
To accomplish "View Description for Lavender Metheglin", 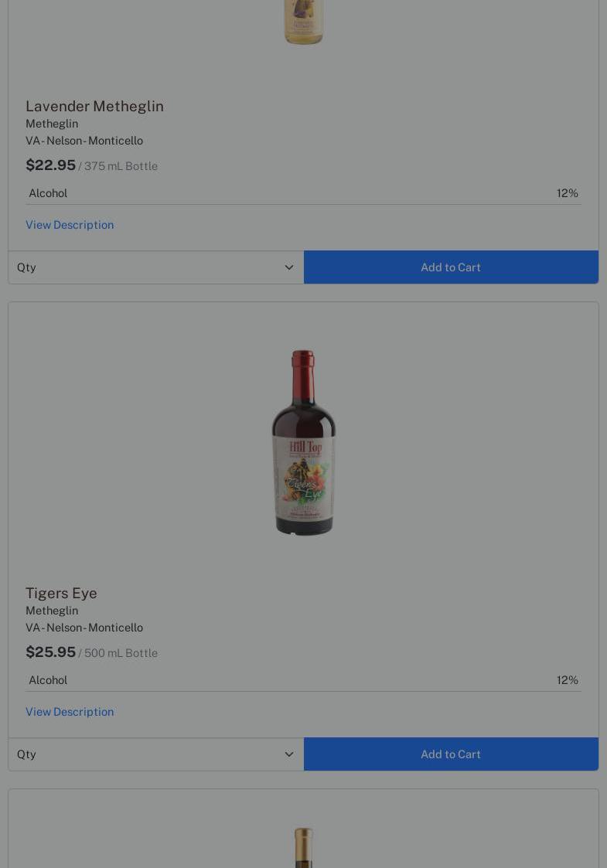I will click(x=70, y=225).
